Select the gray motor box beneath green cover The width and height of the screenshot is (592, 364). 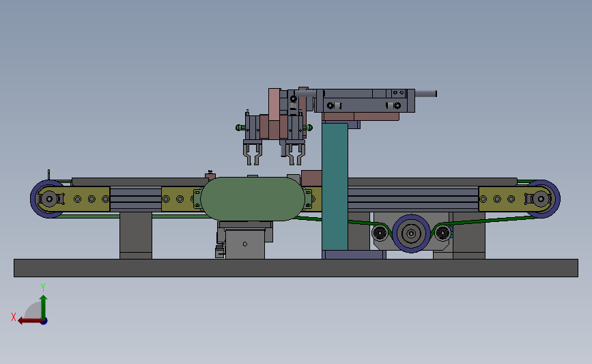pyautogui.click(x=245, y=244)
